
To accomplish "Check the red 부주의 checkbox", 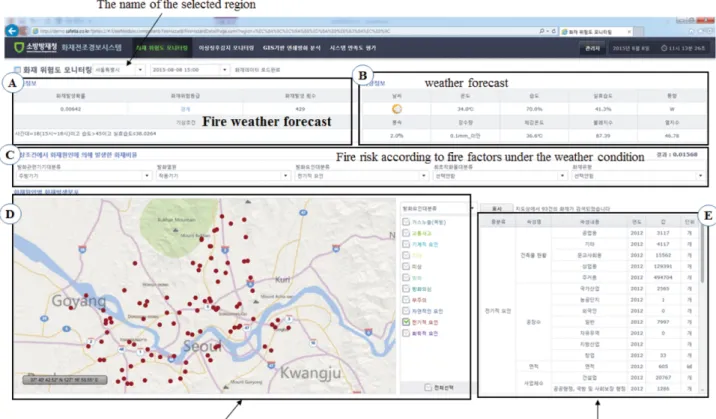I will pyautogui.click(x=406, y=300).
